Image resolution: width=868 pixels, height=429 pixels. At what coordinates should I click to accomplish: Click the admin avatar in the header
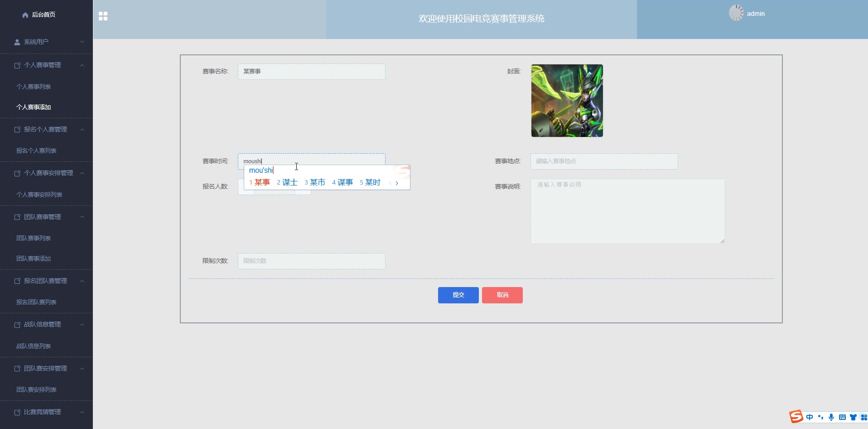point(736,13)
